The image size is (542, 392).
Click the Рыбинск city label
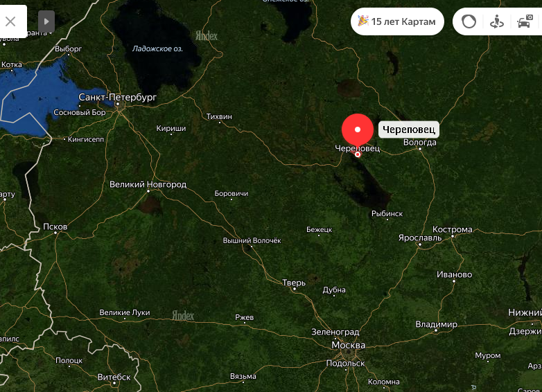point(387,213)
